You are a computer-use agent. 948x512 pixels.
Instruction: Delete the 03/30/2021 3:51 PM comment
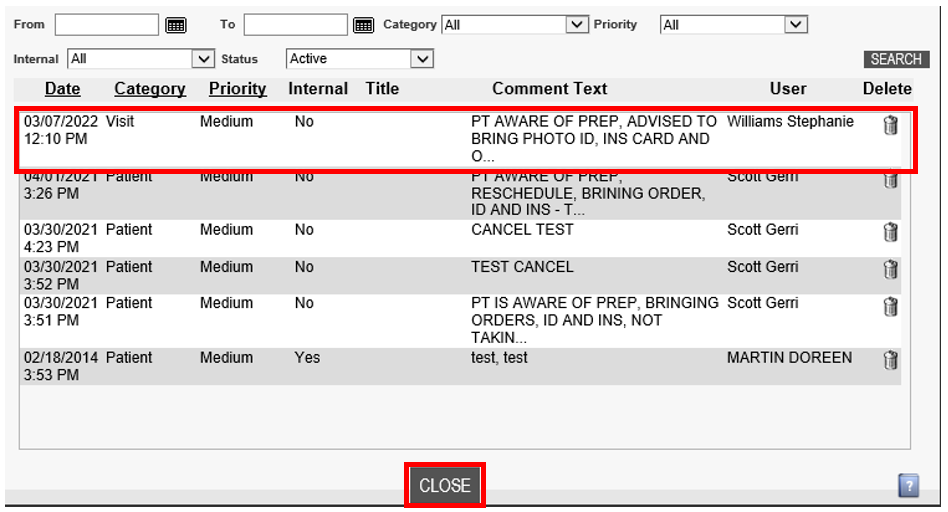coord(890,306)
